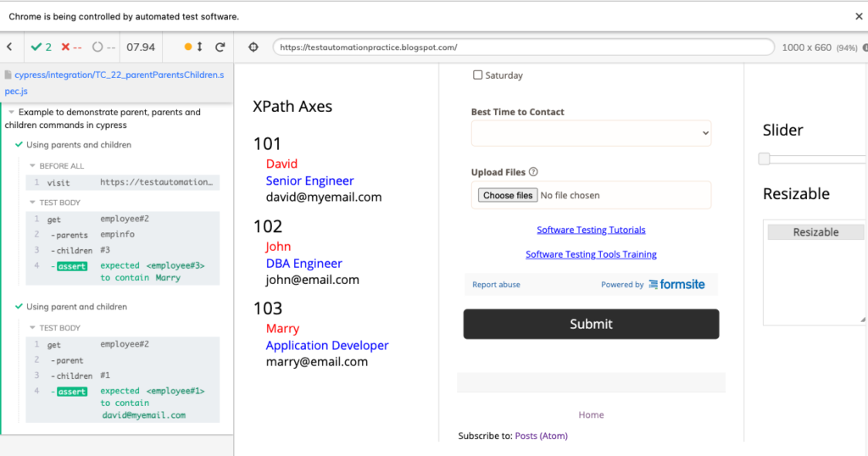Click the '-parents empinfo' command row
The width and height of the screenshot is (868, 456).
coord(122,235)
